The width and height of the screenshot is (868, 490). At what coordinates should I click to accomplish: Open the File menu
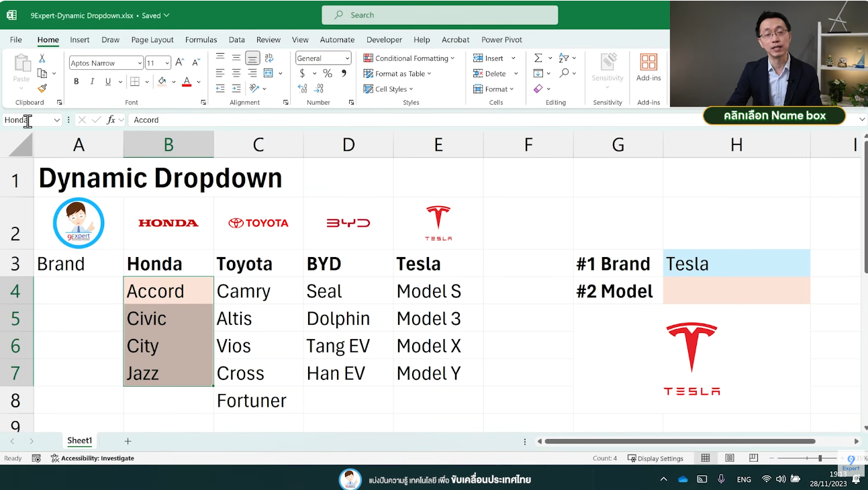(16, 40)
